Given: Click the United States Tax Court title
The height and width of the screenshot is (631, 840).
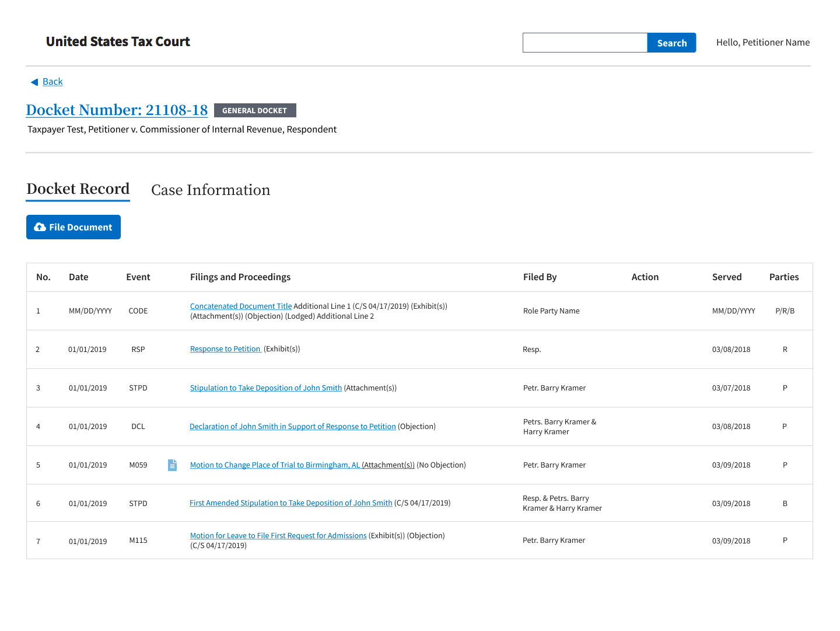Looking at the screenshot, I should pyautogui.click(x=118, y=41).
